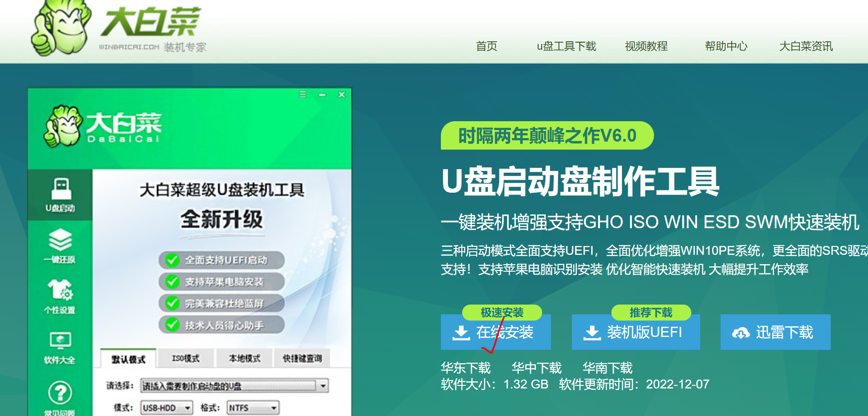This screenshot has width=868, height=416.
Task: Switch to 快捷键查询 tab
Action: pos(302,358)
